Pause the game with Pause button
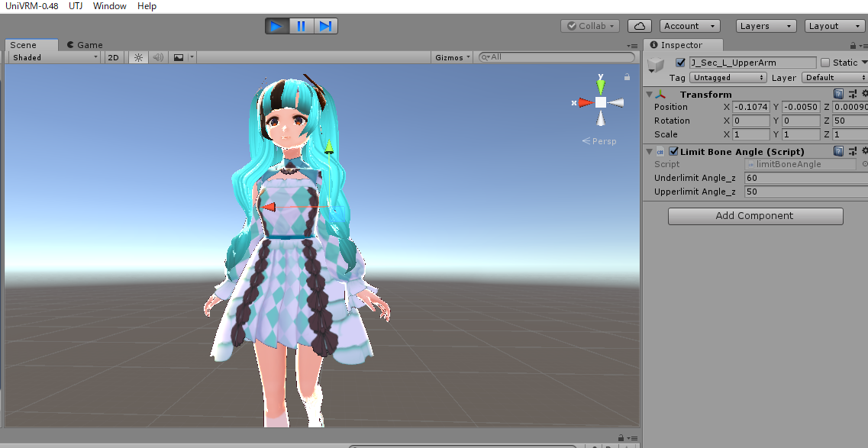 pyautogui.click(x=301, y=26)
